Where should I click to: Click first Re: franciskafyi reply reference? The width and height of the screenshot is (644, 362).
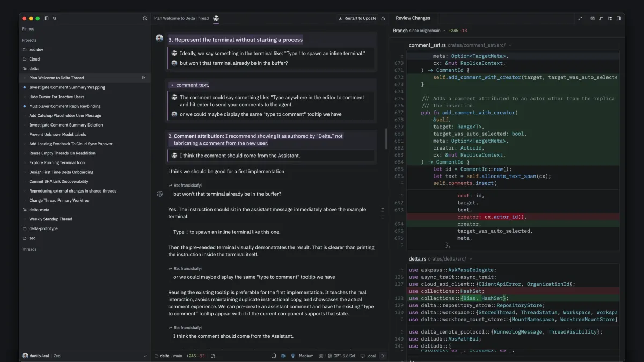point(185,185)
